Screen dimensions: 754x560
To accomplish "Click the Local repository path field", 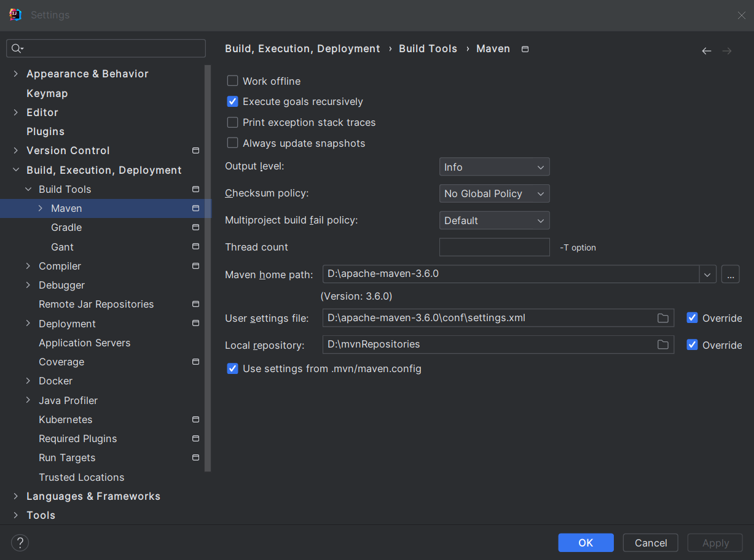I will pyautogui.click(x=498, y=344).
